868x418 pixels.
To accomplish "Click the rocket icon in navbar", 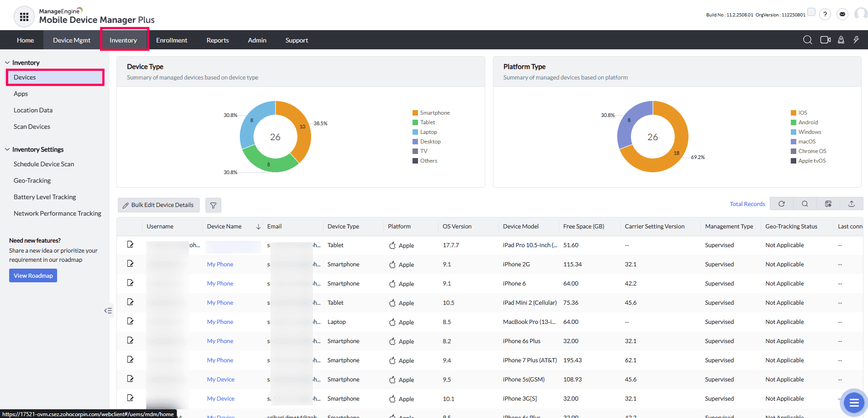I will tap(841, 40).
